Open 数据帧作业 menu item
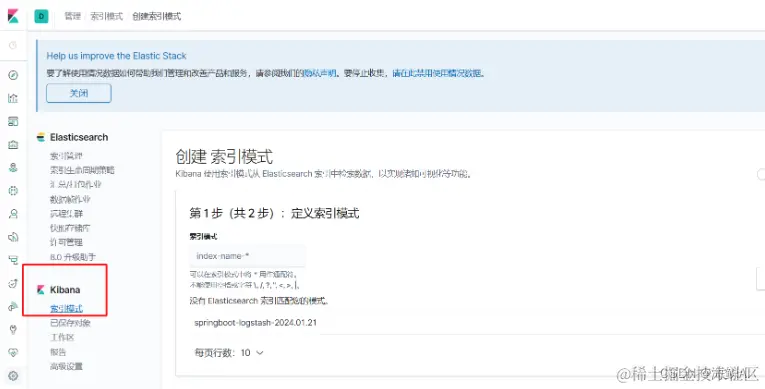 click(70, 200)
